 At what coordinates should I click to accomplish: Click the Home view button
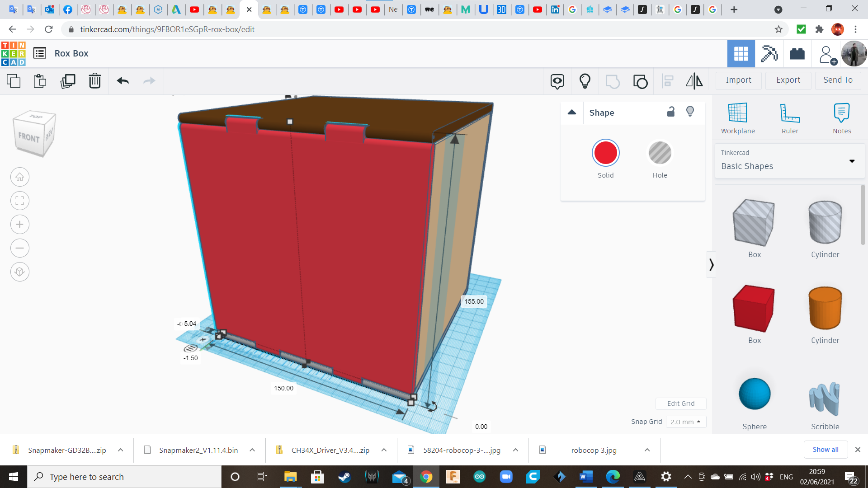(x=20, y=177)
